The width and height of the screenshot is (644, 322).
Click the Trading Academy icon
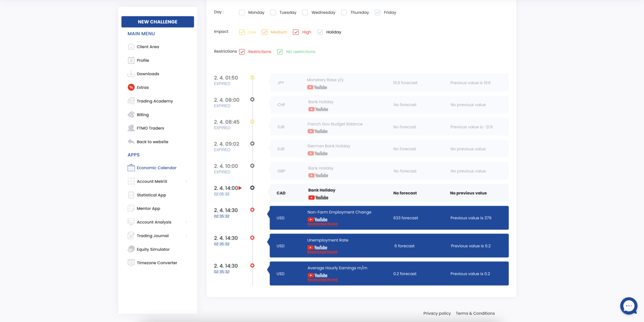click(131, 101)
